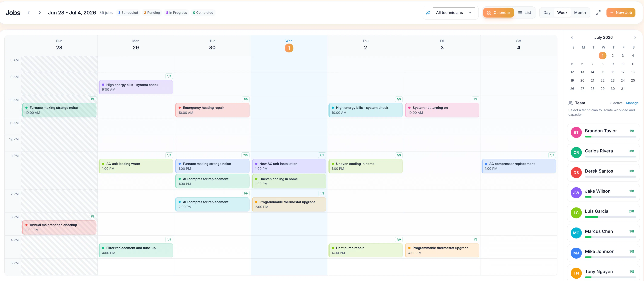
Task: Open Filter replacement and tune-up job
Action: [136, 250]
